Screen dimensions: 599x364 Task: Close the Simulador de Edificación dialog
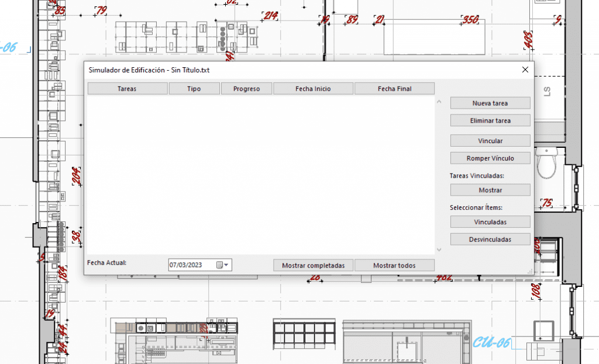525,70
